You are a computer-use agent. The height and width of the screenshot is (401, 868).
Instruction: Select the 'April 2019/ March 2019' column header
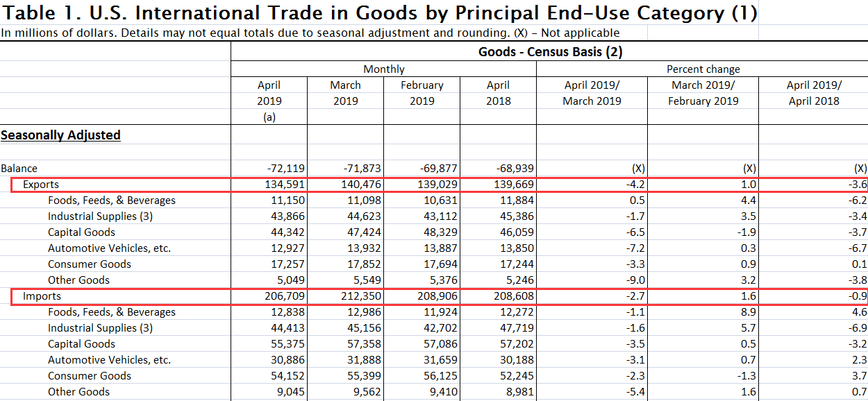592,93
